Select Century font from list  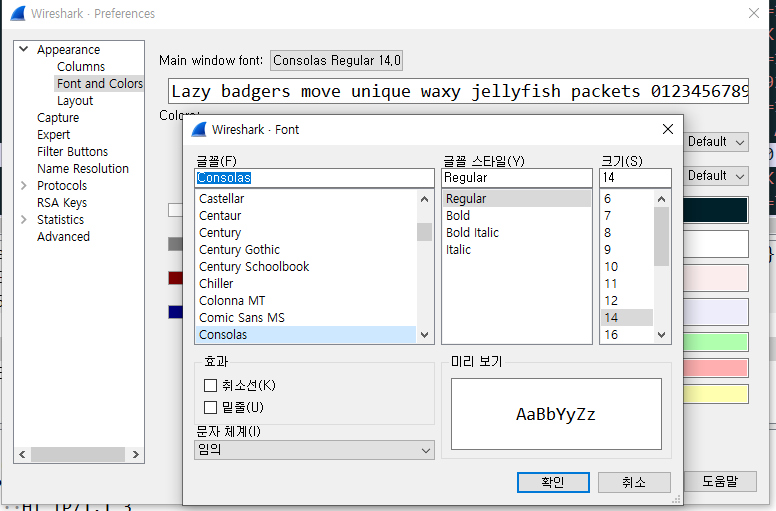coord(306,232)
